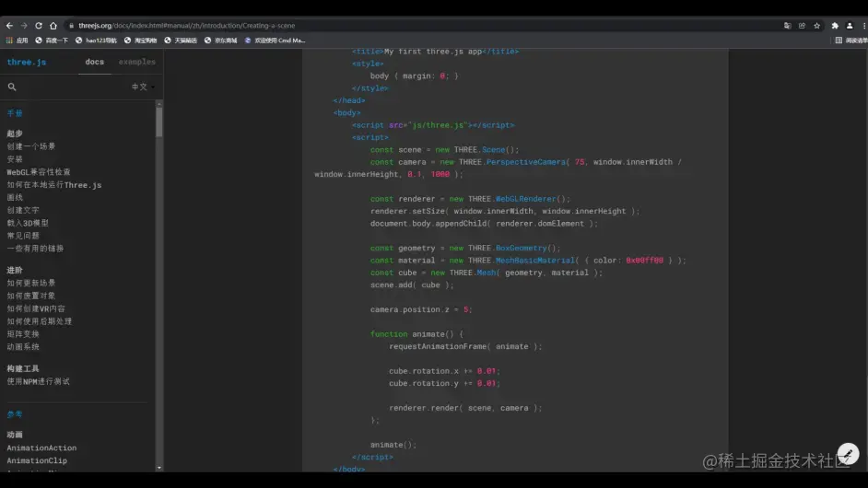Open the 矩阵变换 page
The image size is (868, 488).
coord(23,334)
